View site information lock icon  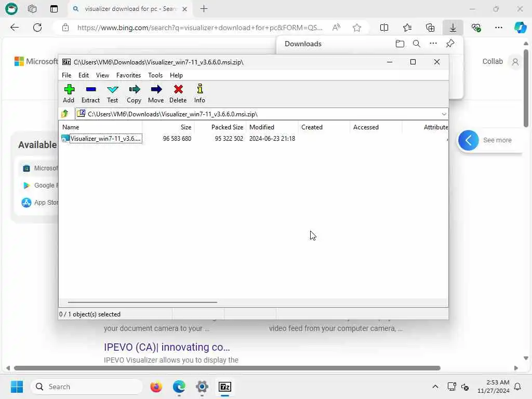65,28
